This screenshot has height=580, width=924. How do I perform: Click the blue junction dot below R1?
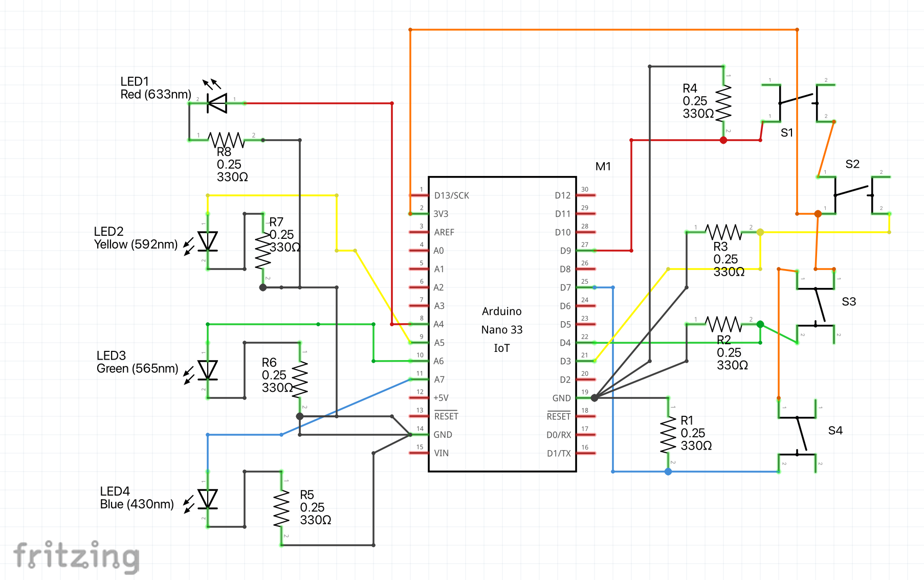668,472
